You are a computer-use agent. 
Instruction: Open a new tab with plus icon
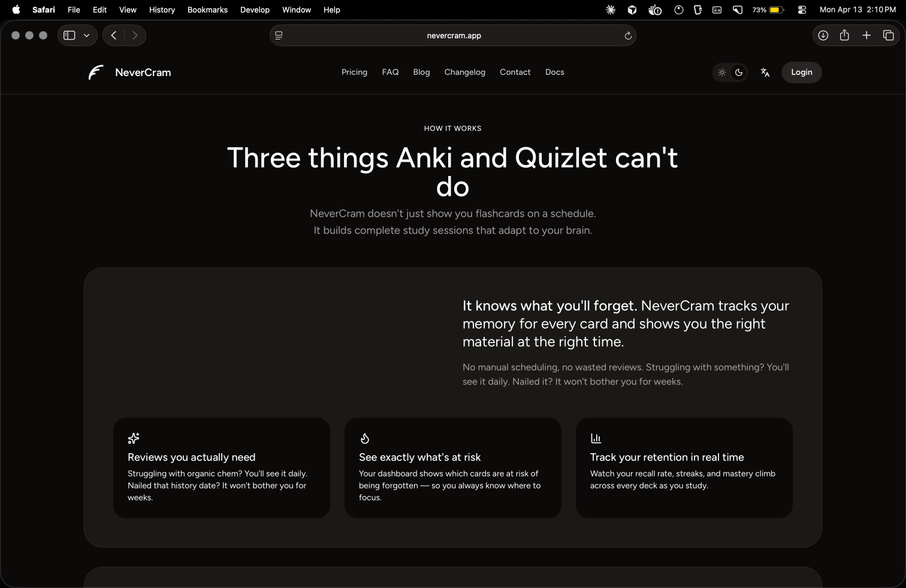pos(866,35)
